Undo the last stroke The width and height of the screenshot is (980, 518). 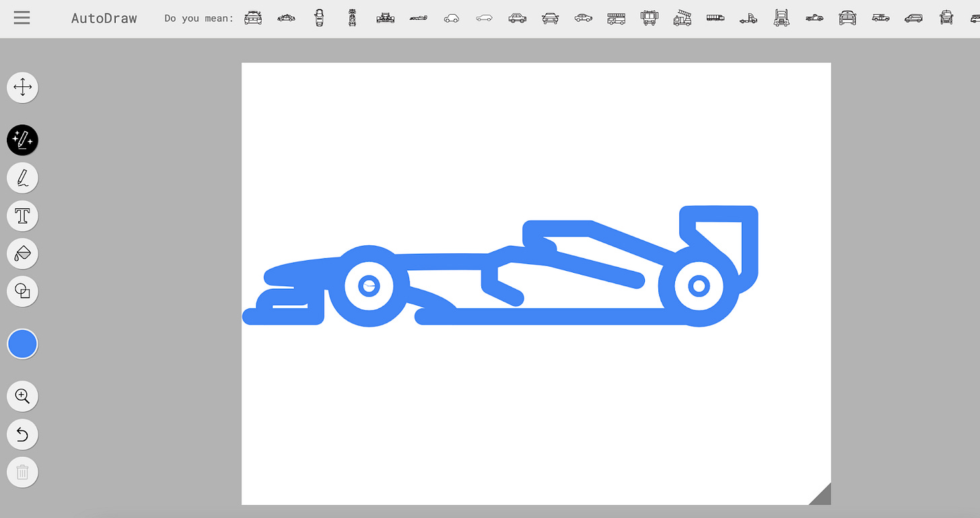23,434
